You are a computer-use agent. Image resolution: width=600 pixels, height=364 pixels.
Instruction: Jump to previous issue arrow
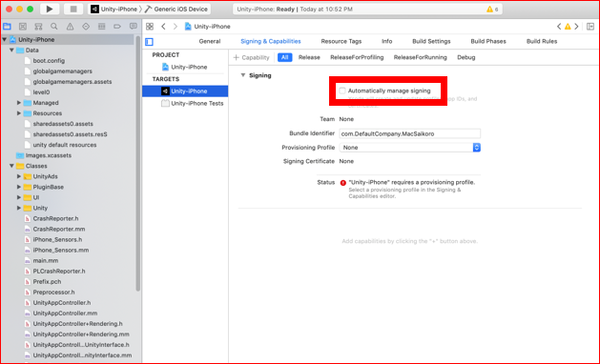click(559, 26)
